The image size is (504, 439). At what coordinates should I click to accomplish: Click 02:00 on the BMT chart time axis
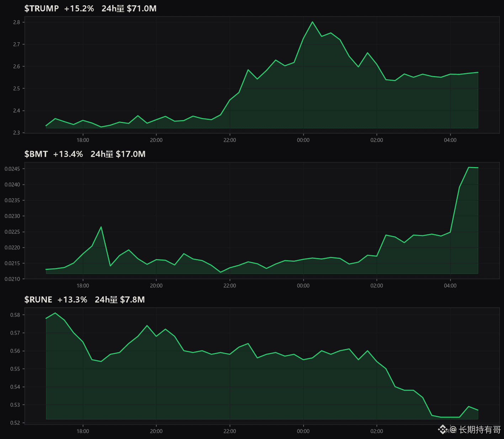tap(377, 286)
